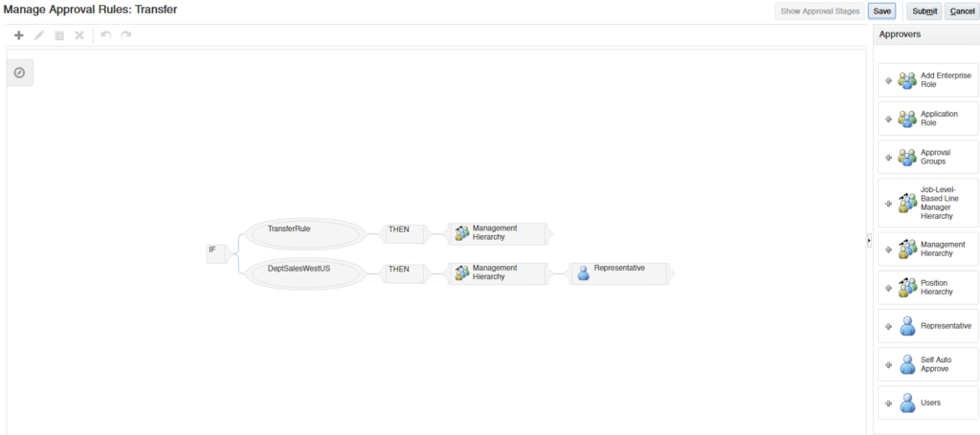This screenshot has width=980, height=435.
Task: Click the edit pencil icon in toolbar
Action: click(38, 35)
